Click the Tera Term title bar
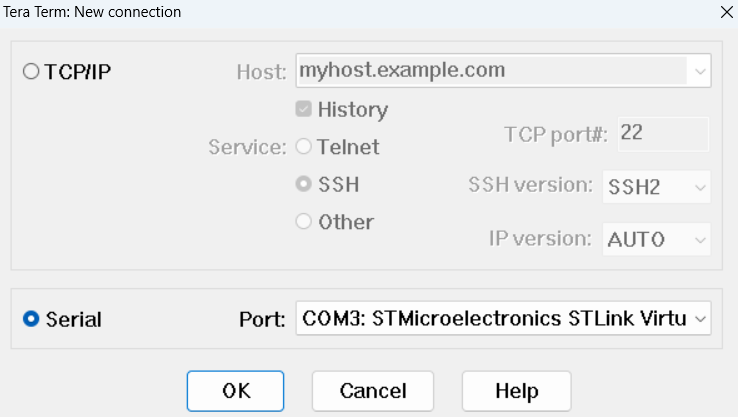 point(300,12)
